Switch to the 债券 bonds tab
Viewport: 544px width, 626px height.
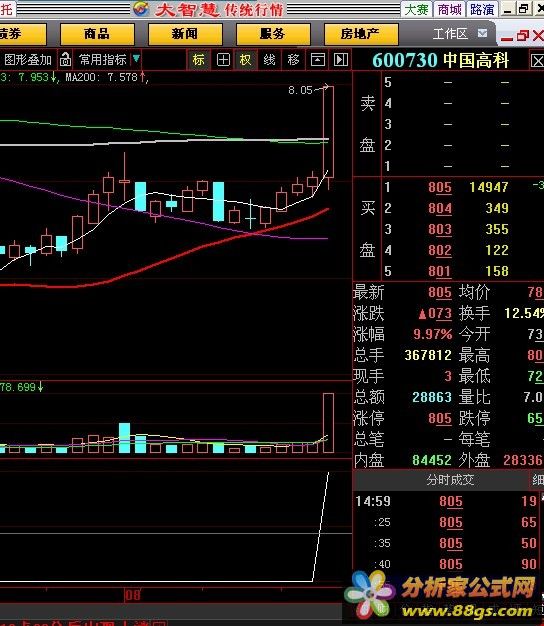[x=22, y=34]
